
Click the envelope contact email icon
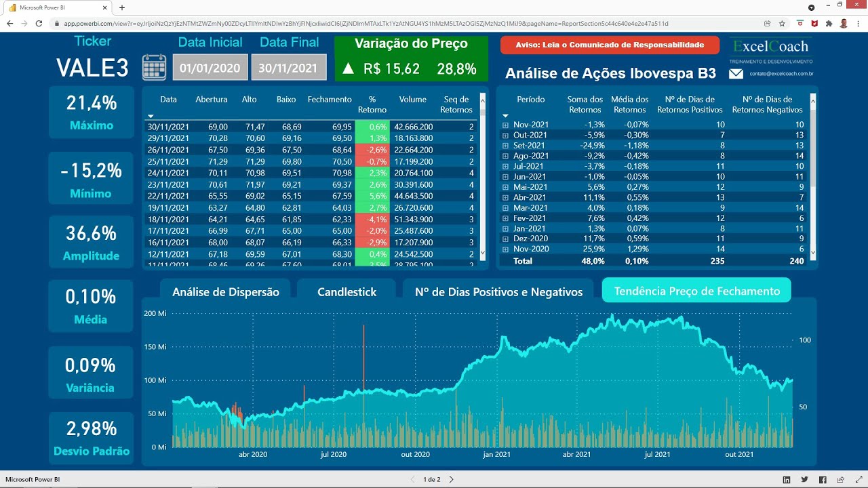point(736,73)
